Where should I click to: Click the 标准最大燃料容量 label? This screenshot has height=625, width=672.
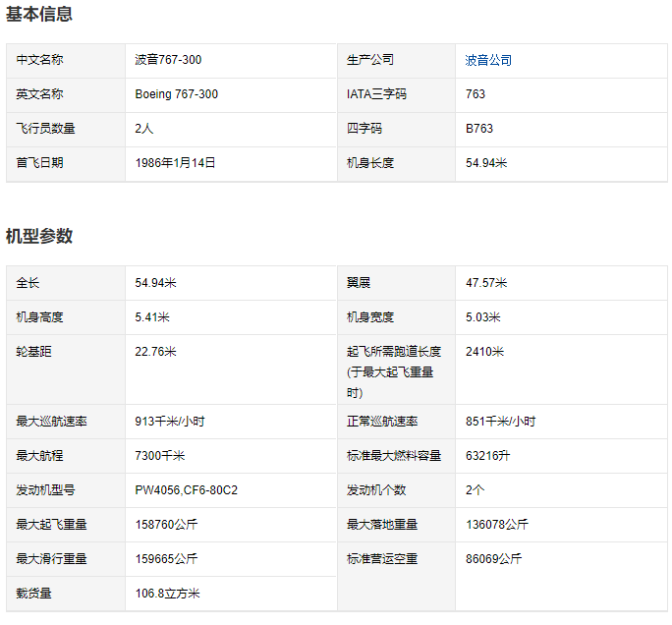pyautogui.click(x=394, y=456)
